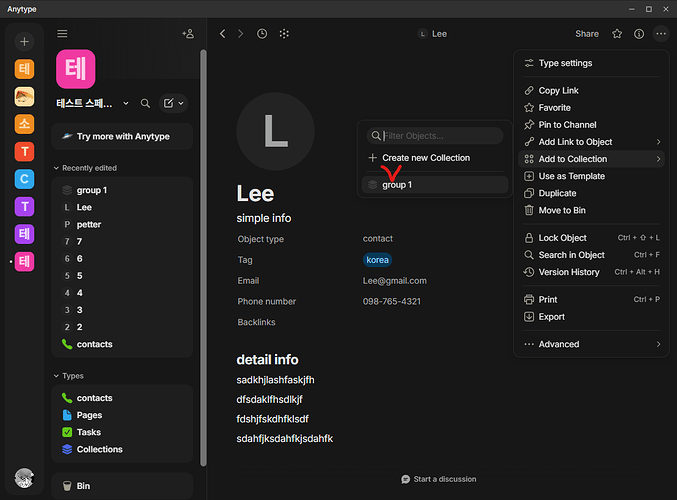The height and width of the screenshot is (500, 677).
Task: Open petter in Recently edited list
Action: [x=122, y=225]
